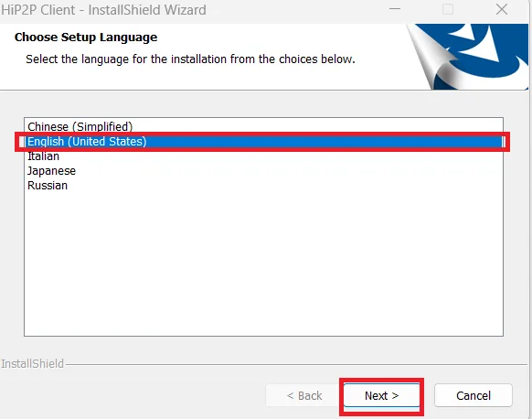The height and width of the screenshot is (419, 532).
Task: Cancel the HiP2P Client installation
Action: [473, 395]
